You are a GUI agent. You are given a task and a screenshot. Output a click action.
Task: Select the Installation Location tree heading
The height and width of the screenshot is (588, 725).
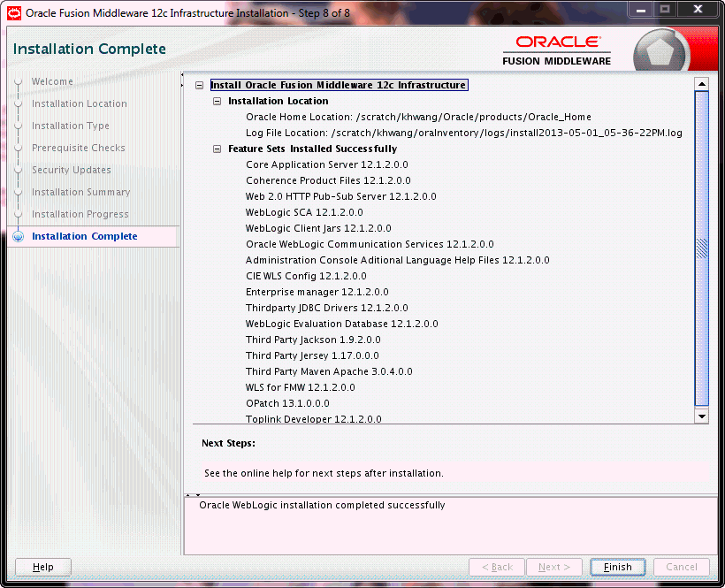(279, 101)
